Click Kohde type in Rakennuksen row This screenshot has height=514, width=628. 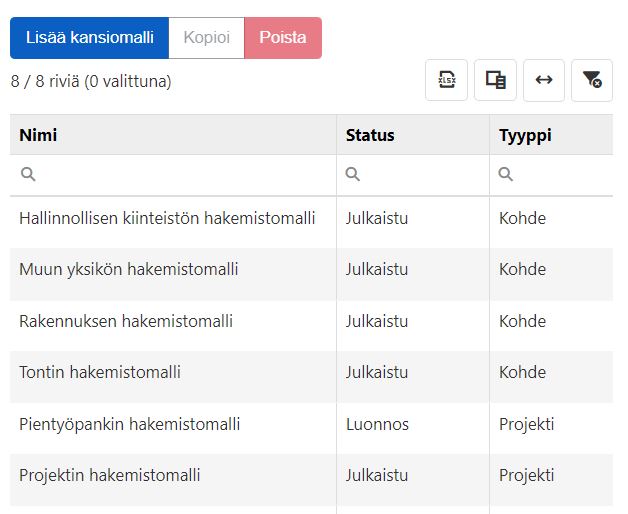coord(522,321)
